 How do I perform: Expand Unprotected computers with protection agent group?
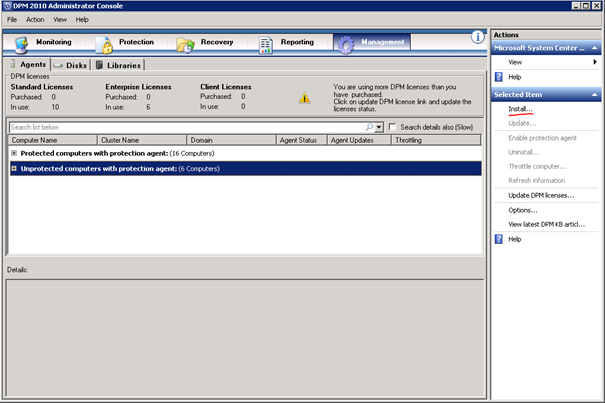click(x=14, y=169)
